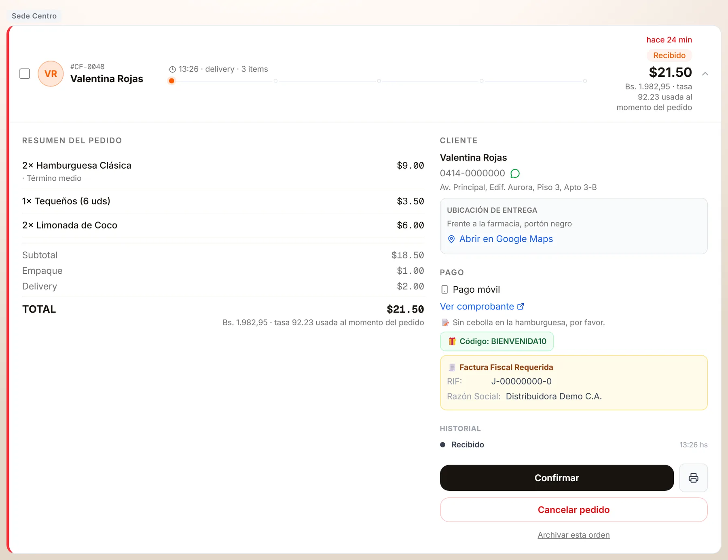Screen dimensions: 728x560
Task: Click the Sede Centro tag
Action: [x=34, y=16]
